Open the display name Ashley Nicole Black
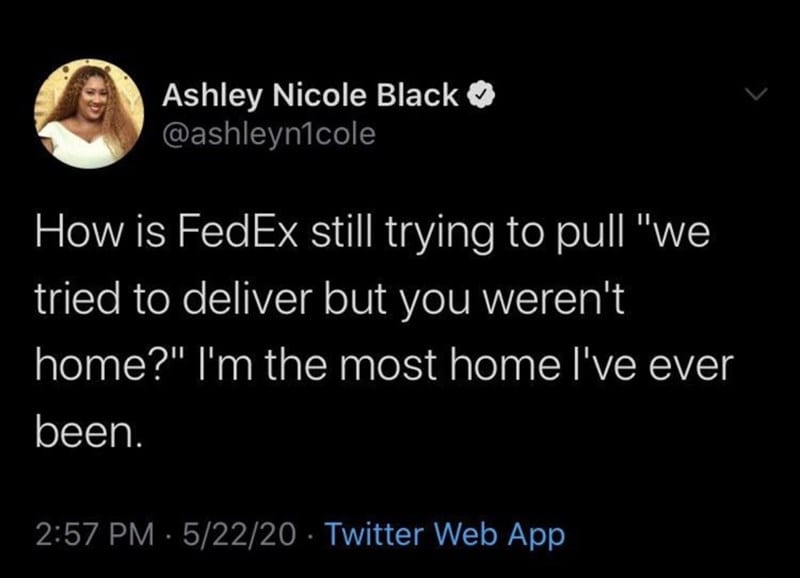This screenshot has height=578, width=800. pyautogui.click(x=310, y=96)
